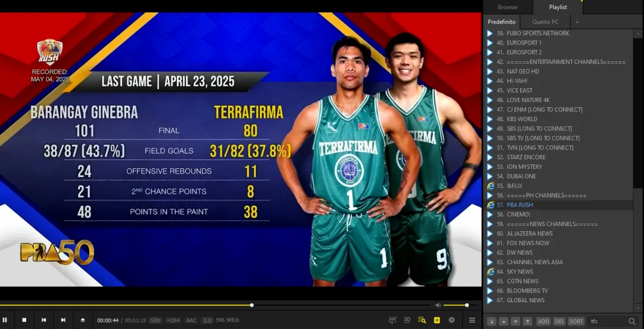
Task: Select SBS [LONG TO CONNECT] entry
Action: [558, 128]
